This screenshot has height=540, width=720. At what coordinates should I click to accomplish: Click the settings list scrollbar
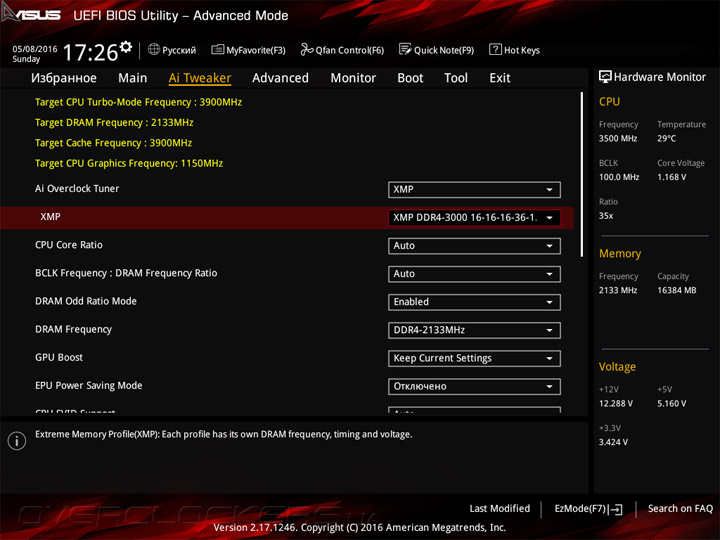(582, 174)
